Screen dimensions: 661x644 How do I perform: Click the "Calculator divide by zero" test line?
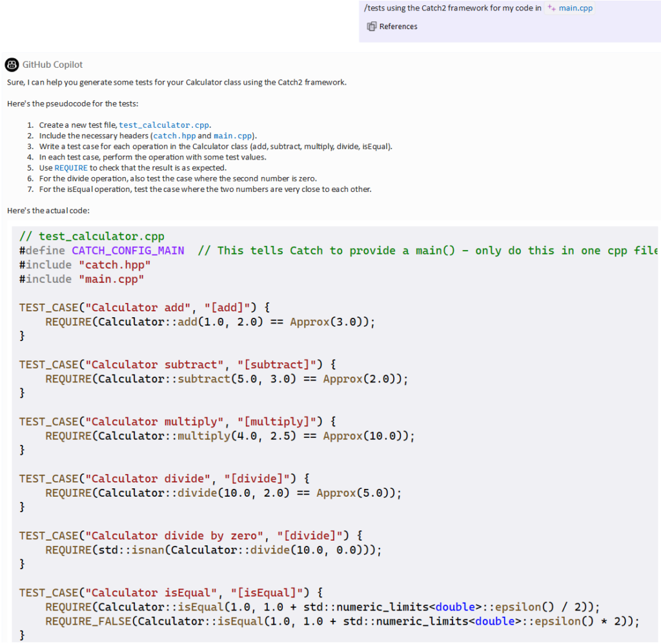pos(190,535)
